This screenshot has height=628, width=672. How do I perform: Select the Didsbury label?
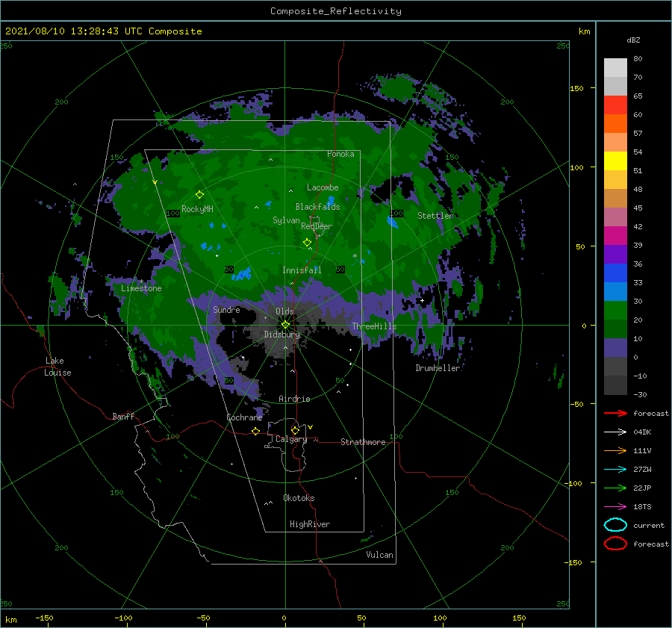[x=281, y=335]
